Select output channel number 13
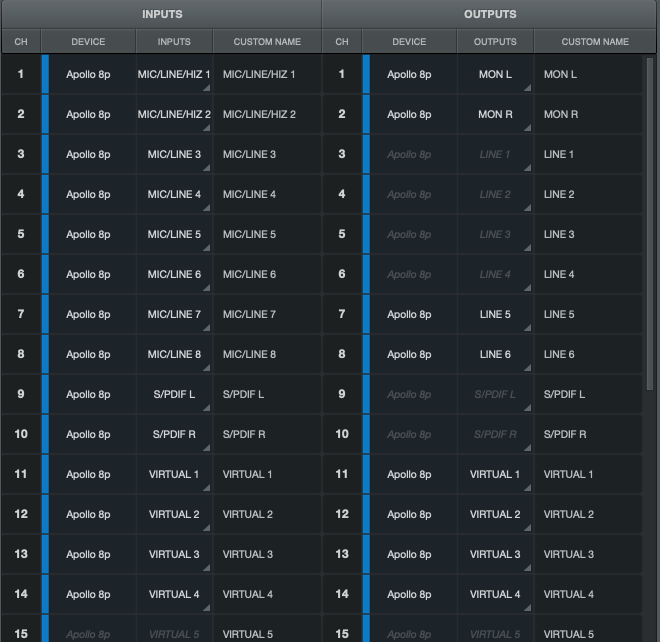The height and width of the screenshot is (642, 660). click(x=342, y=554)
